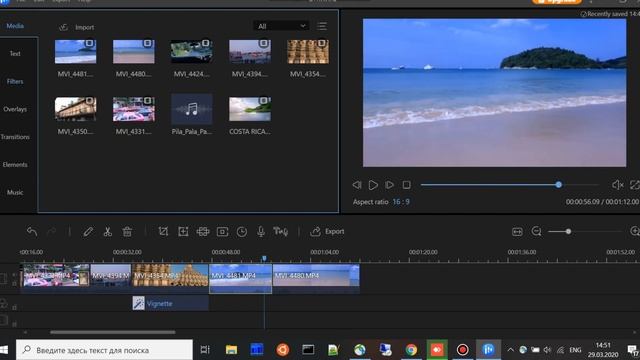This screenshot has width=640, height=360.
Task: Click the horizontal timeline scrollbar
Action: pos(113,332)
